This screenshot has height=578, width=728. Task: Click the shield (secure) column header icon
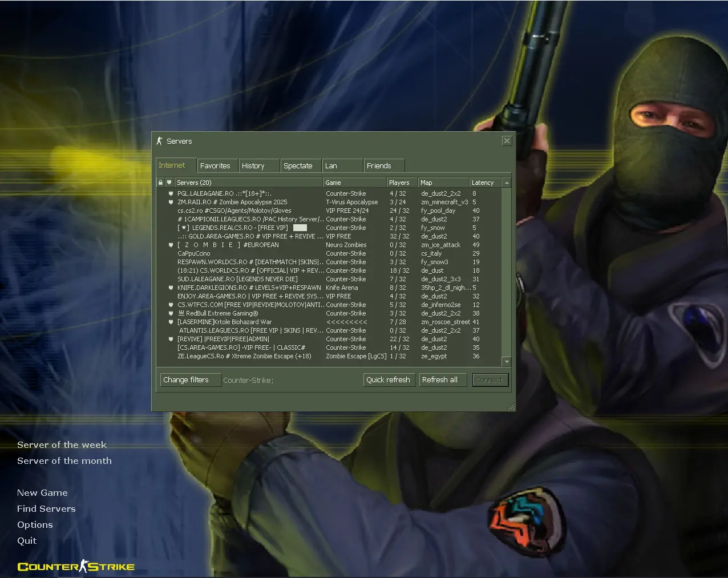click(169, 183)
